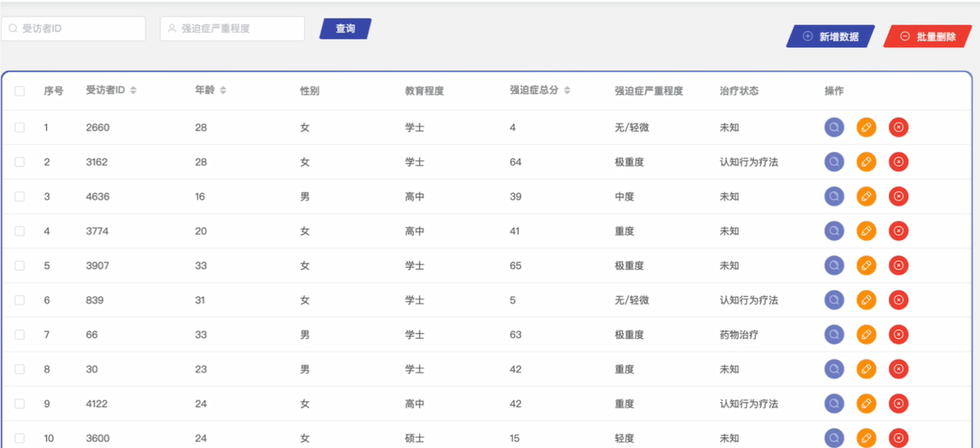Delete the row for respondent 3774
This screenshot has width=980, height=448.
[x=899, y=232]
